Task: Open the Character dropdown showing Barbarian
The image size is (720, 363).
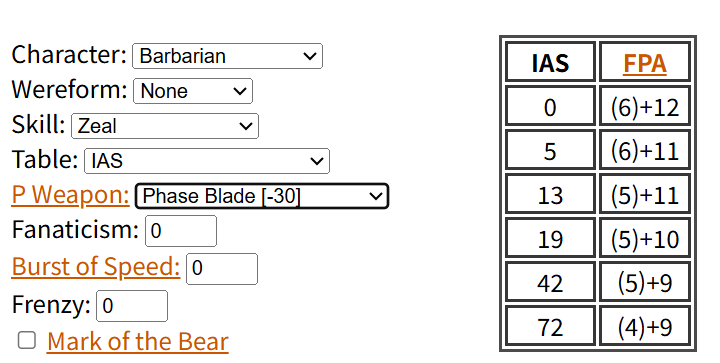Action: click(x=227, y=56)
